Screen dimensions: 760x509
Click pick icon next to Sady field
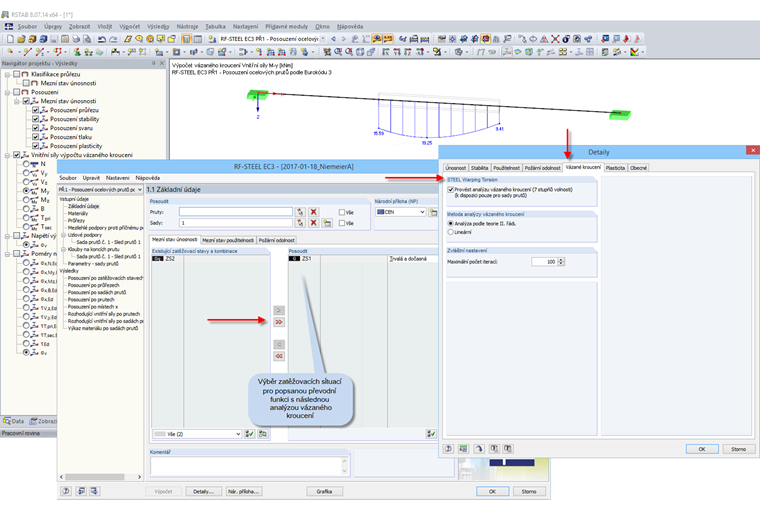301,223
